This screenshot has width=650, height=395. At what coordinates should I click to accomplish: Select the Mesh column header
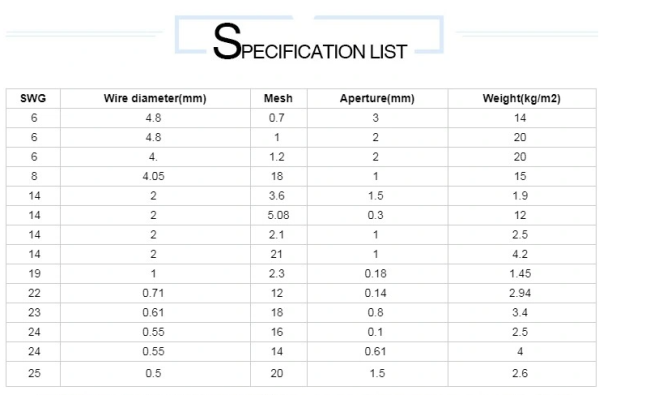click(278, 99)
